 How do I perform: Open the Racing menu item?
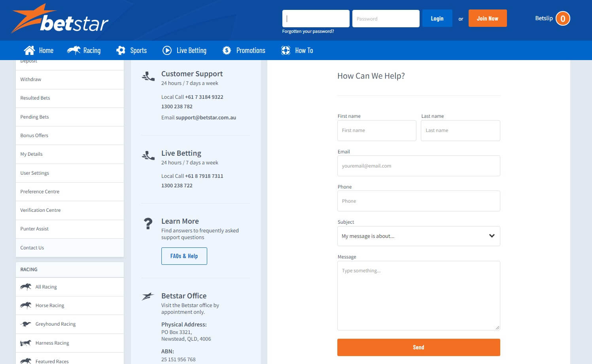point(83,50)
